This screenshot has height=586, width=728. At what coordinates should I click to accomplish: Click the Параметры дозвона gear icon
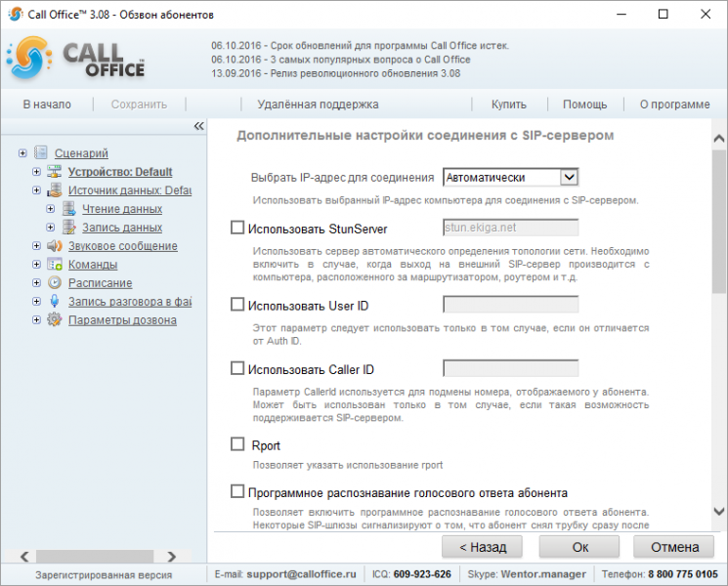click(x=55, y=319)
